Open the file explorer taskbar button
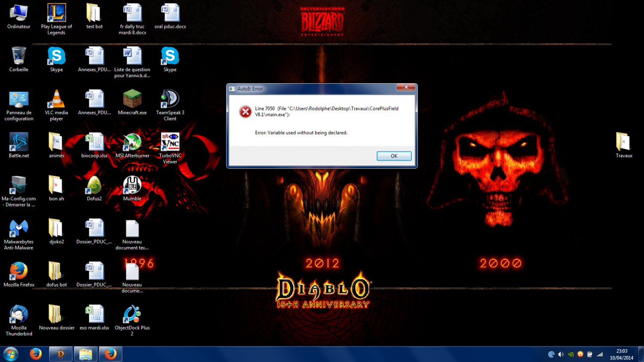Image resolution: width=644 pixels, height=362 pixels. coord(85,354)
